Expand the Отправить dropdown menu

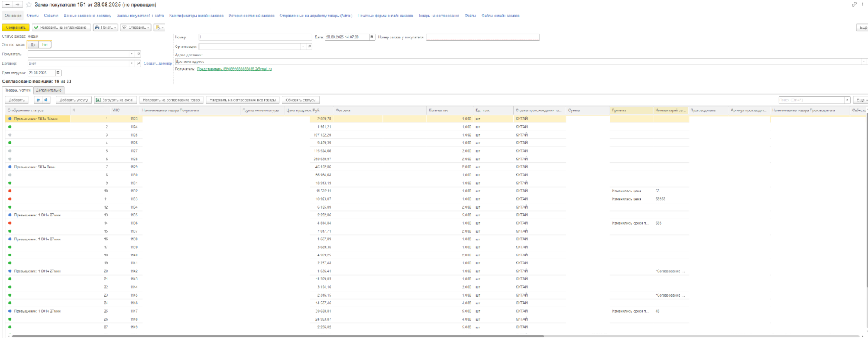[x=135, y=28]
